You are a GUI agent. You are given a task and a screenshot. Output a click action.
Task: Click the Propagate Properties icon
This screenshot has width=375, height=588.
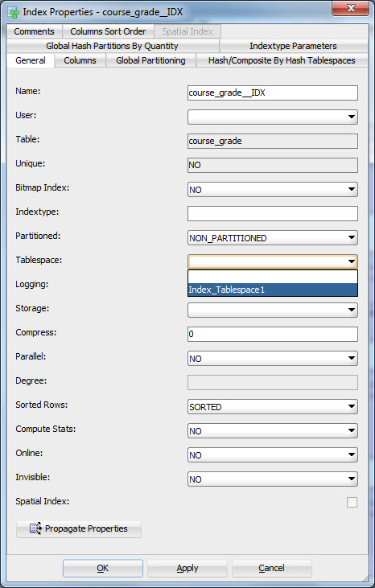click(x=35, y=528)
